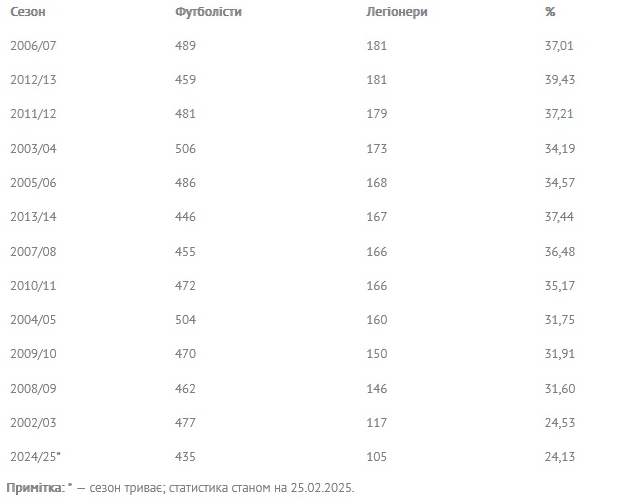Screen dimensions: 641x502
Task: Click percentage value 24,13
Action: (x=560, y=457)
